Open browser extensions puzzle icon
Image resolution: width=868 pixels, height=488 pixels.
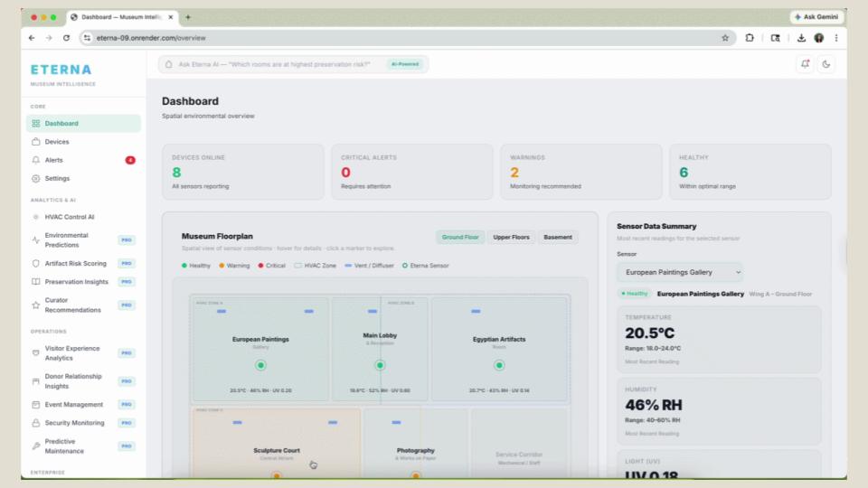[x=750, y=38]
